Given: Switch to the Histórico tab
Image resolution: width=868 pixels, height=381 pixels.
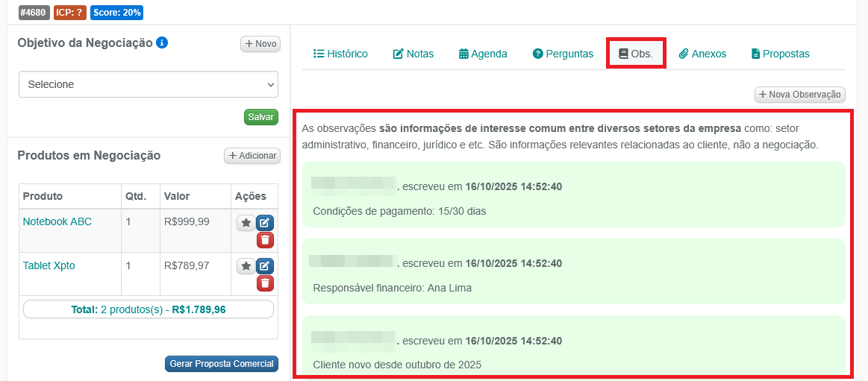Looking at the screenshot, I should pyautogui.click(x=340, y=54).
